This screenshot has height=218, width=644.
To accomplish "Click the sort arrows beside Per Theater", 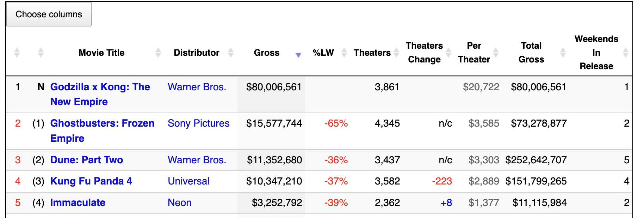I will tap(496, 53).
